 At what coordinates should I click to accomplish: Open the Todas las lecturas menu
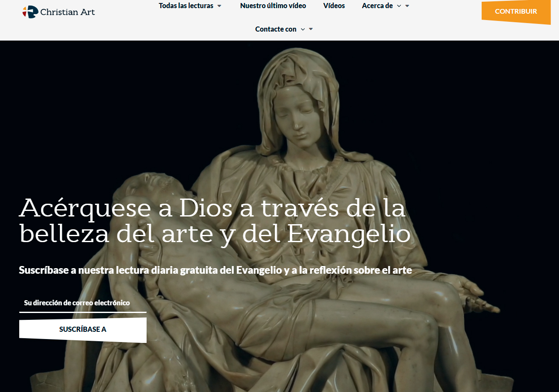(186, 6)
